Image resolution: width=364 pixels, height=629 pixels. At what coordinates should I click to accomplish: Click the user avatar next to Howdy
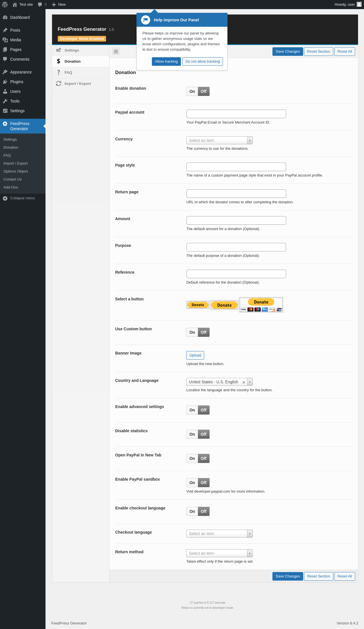coord(359,4)
